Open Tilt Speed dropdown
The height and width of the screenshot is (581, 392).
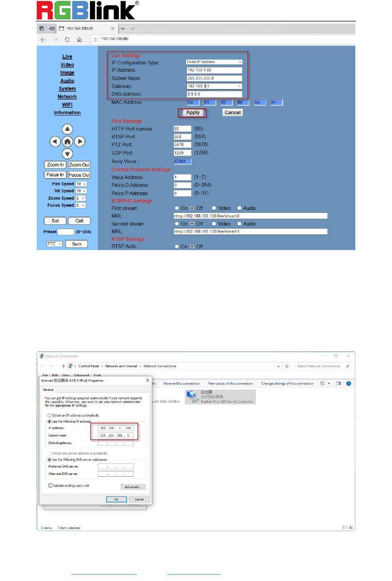[x=81, y=191]
